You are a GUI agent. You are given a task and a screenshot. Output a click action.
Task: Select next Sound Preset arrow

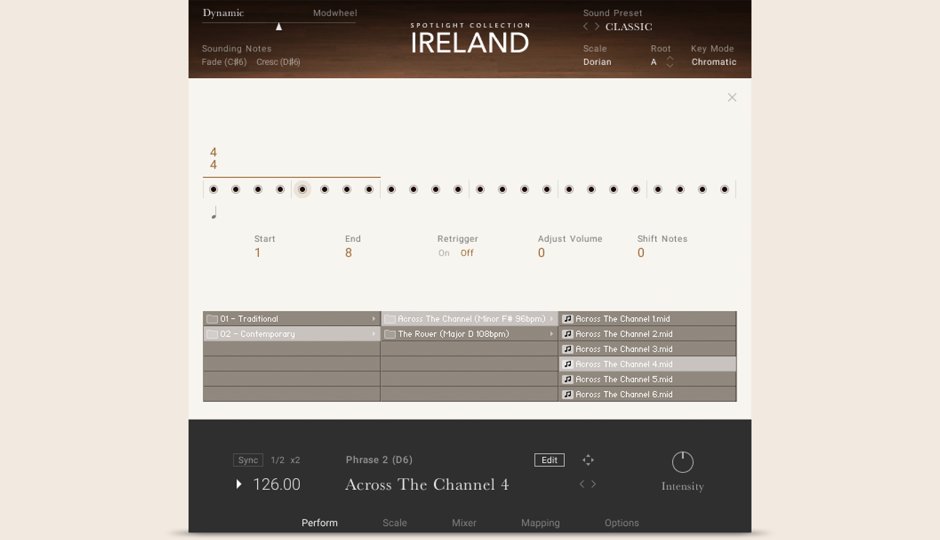597,27
